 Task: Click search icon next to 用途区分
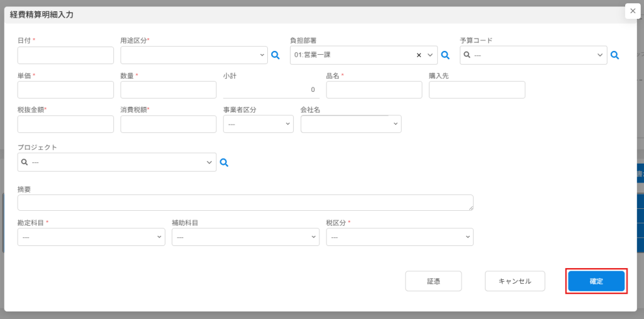click(275, 55)
